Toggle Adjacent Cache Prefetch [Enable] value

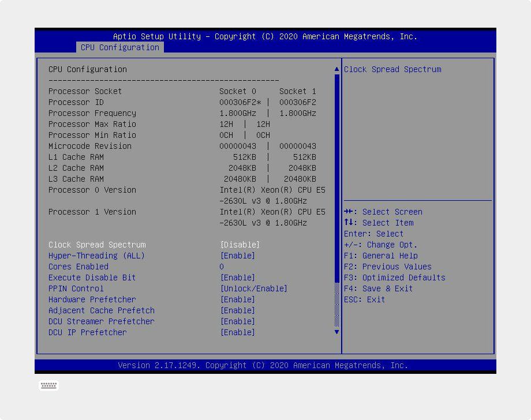(x=237, y=310)
